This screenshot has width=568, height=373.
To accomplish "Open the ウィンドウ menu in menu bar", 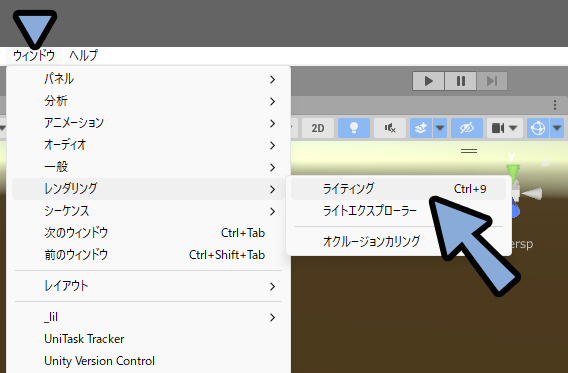I will [x=34, y=56].
